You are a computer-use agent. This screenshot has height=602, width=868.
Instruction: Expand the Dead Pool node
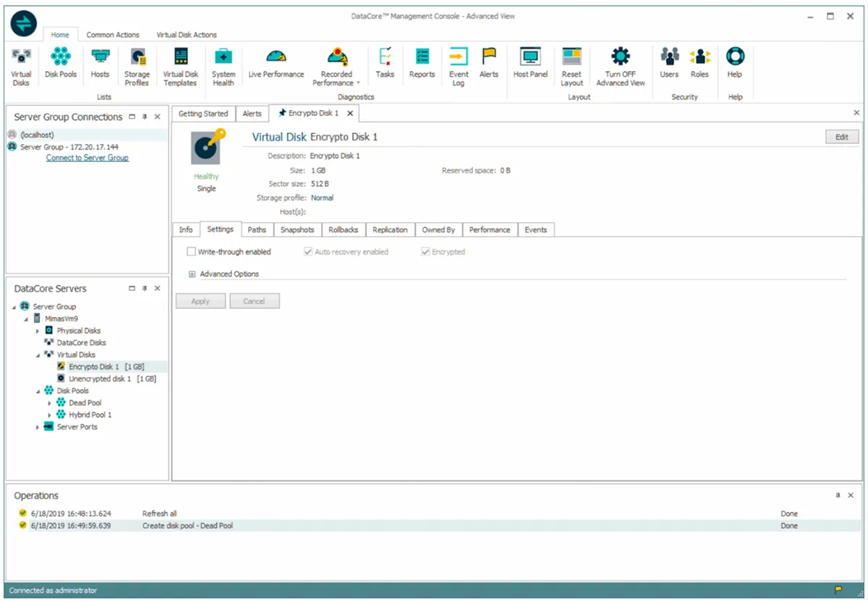[x=50, y=403]
